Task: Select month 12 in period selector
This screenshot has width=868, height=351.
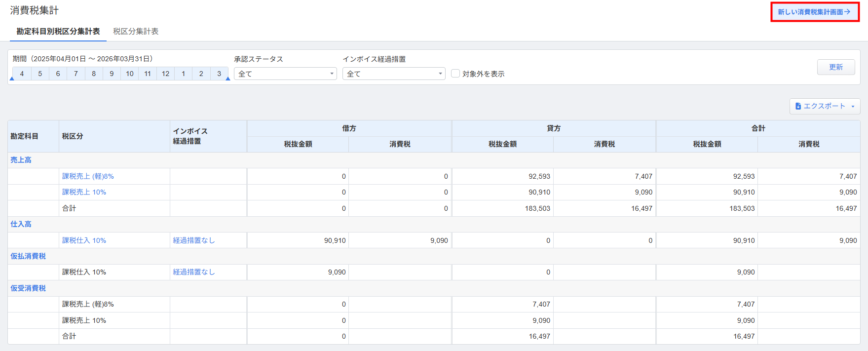Action: (165, 74)
